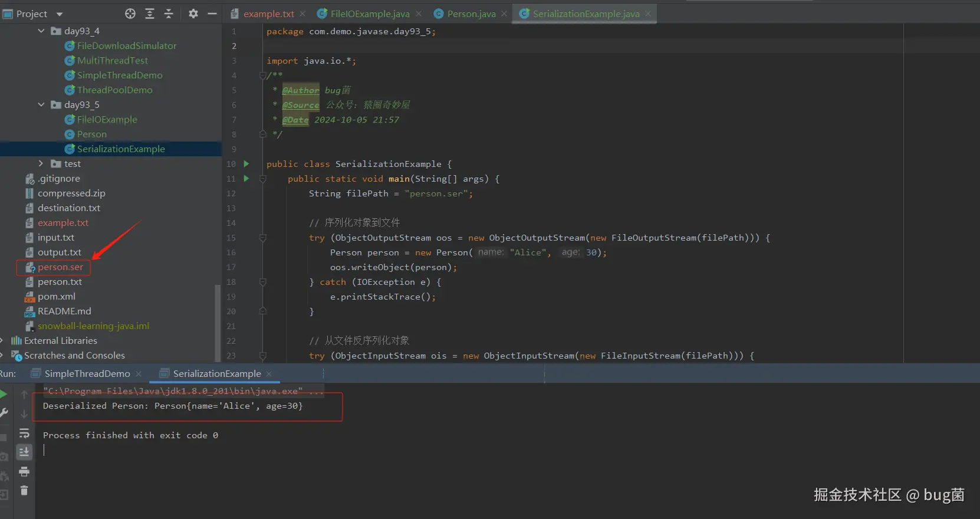Jump down the stack trace arrow
Image resolution: width=980 pixels, height=519 pixels.
pyautogui.click(x=24, y=413)
